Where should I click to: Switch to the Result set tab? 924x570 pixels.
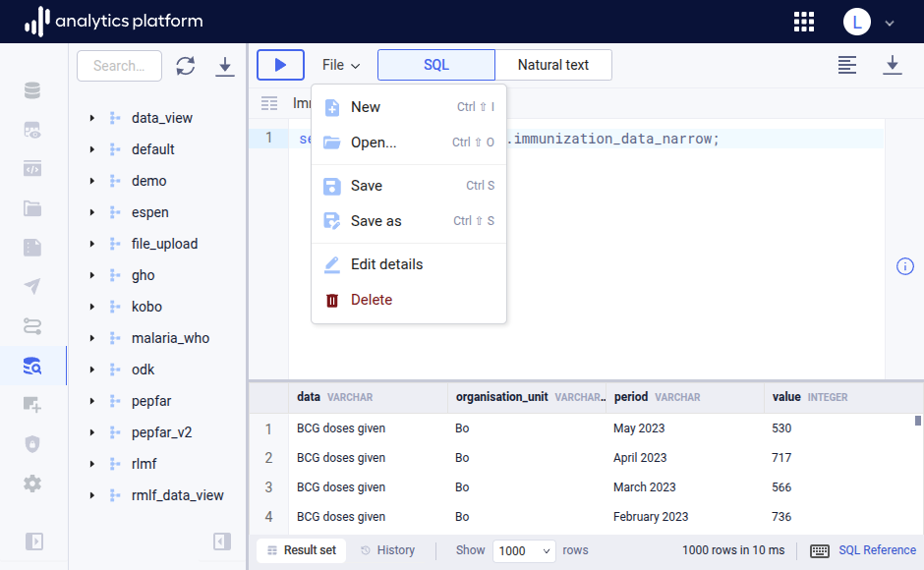tap(301, 550)
